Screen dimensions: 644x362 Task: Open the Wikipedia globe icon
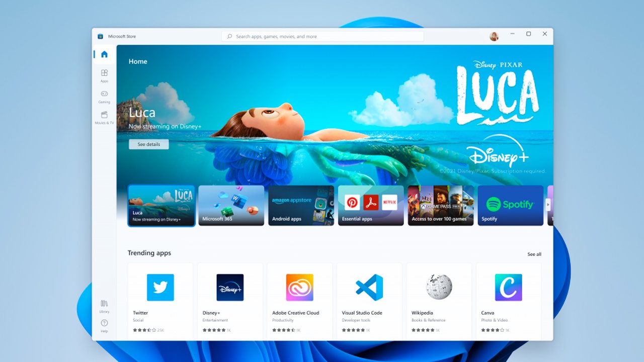point(439,287)
